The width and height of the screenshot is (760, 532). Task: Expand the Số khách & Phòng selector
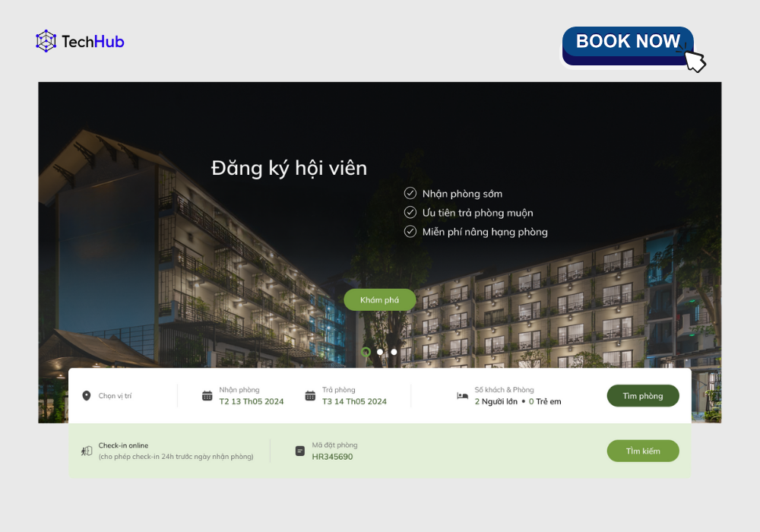(x=509, y=396)
